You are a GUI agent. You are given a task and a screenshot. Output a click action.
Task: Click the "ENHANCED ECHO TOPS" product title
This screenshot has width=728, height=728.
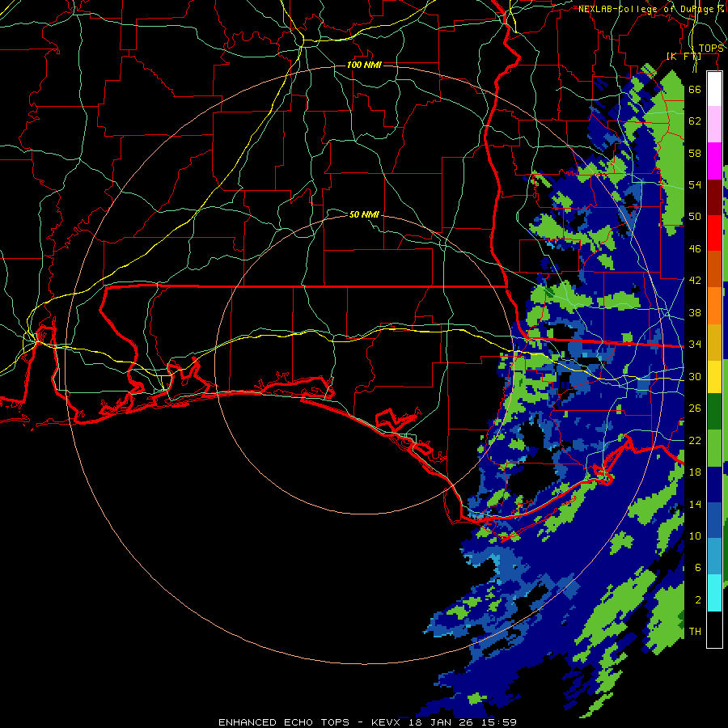pos(284,722)
